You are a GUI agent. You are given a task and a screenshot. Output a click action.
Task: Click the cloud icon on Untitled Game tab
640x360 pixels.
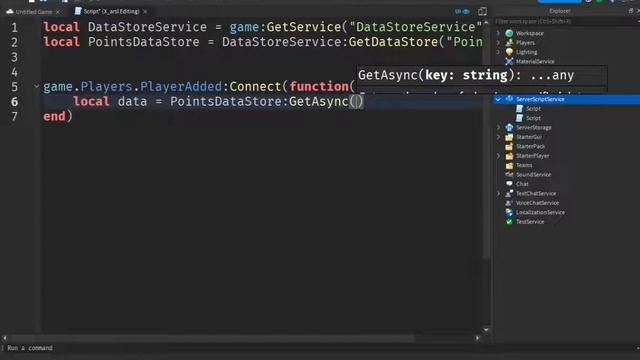click(x=10, y=11)
